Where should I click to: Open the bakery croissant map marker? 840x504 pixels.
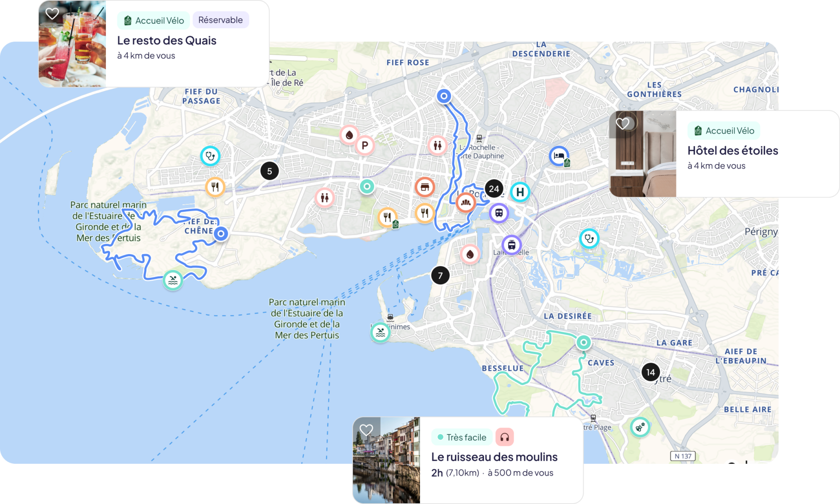[465, 203]
